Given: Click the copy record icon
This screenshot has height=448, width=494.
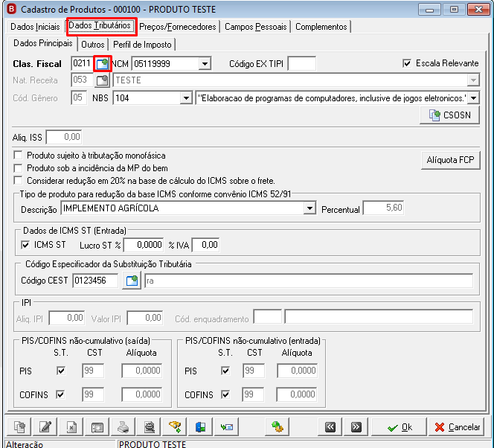Looking at the screenshot, I should tap(19, 427).
